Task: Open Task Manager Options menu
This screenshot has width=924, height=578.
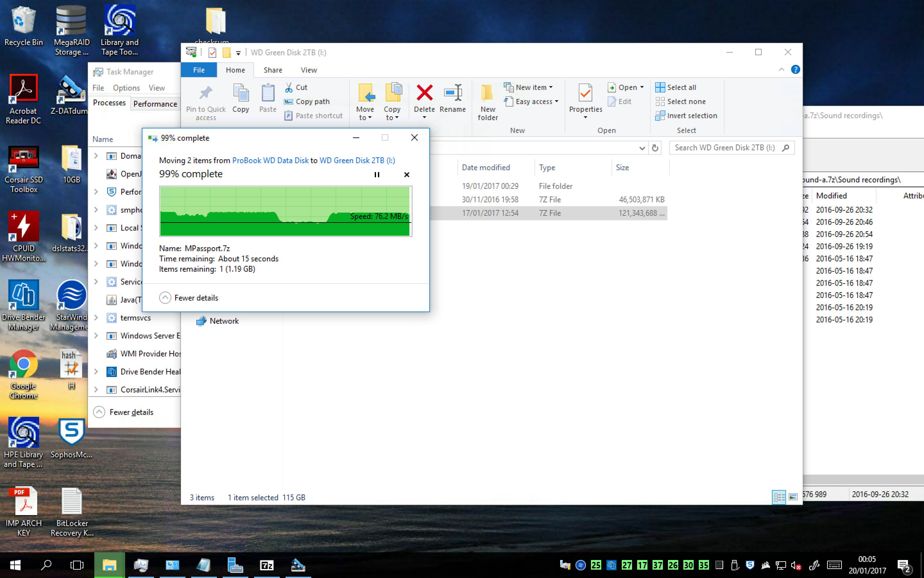Action: click(126, 88)
